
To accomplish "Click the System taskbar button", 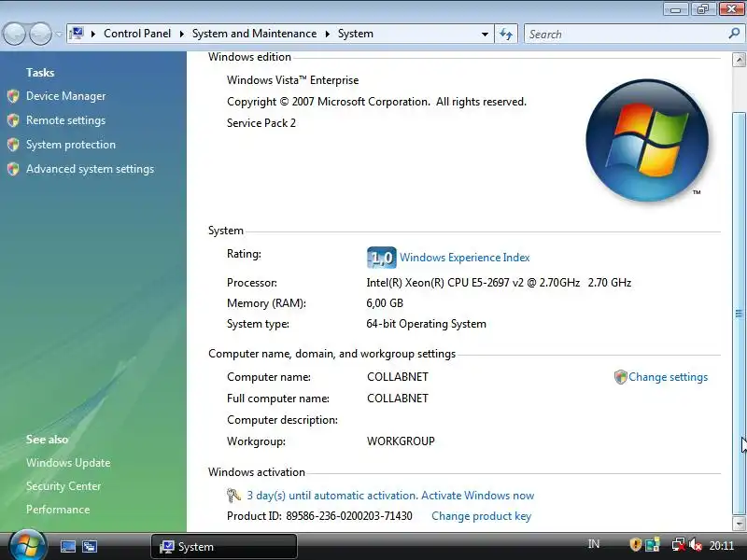I will 224,546.
